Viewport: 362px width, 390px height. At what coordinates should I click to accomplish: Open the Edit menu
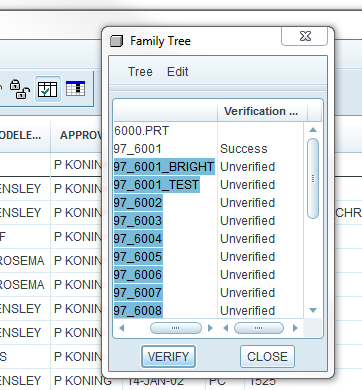pos(178,72)
